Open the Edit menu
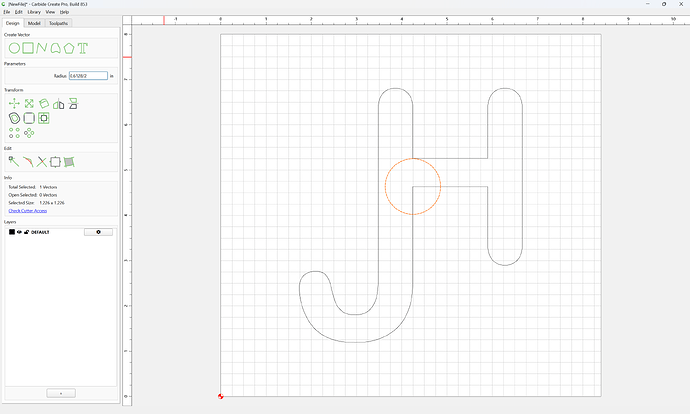 (x=18, y=12)
